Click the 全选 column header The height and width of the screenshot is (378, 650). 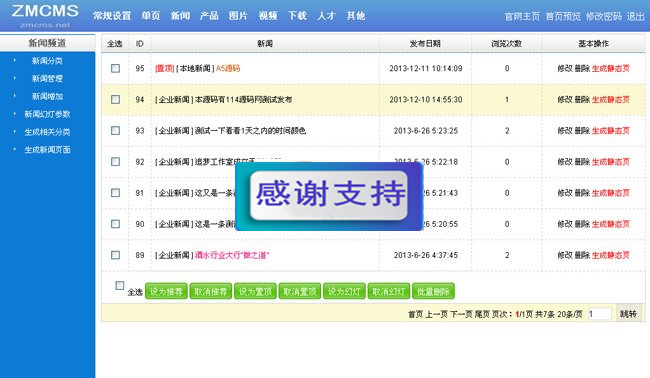pyautogui.click(x=115, y=44)
